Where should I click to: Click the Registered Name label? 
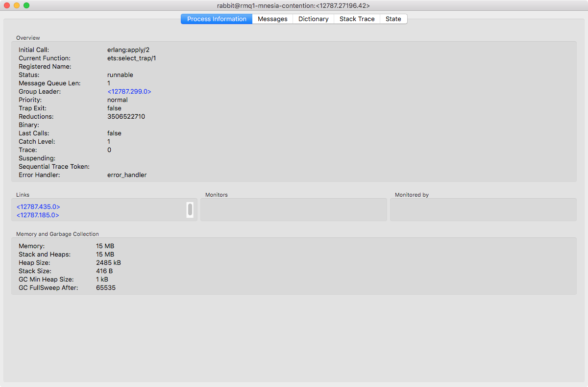(x=45, y=67)
